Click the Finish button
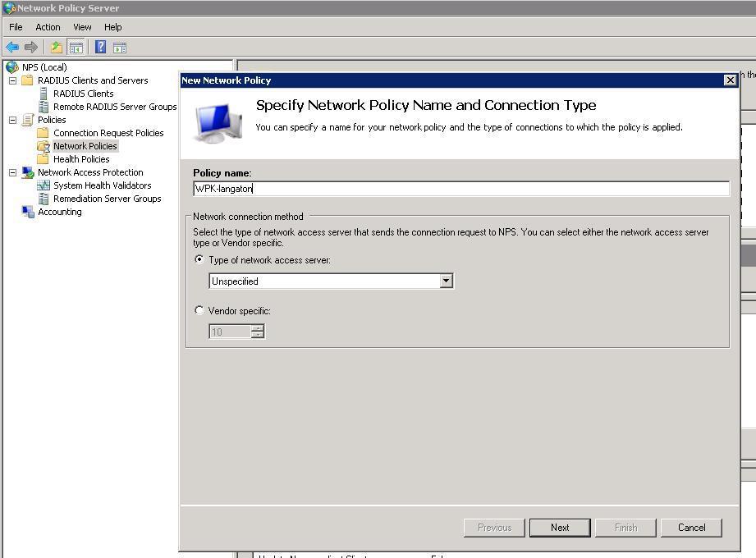 625,528
